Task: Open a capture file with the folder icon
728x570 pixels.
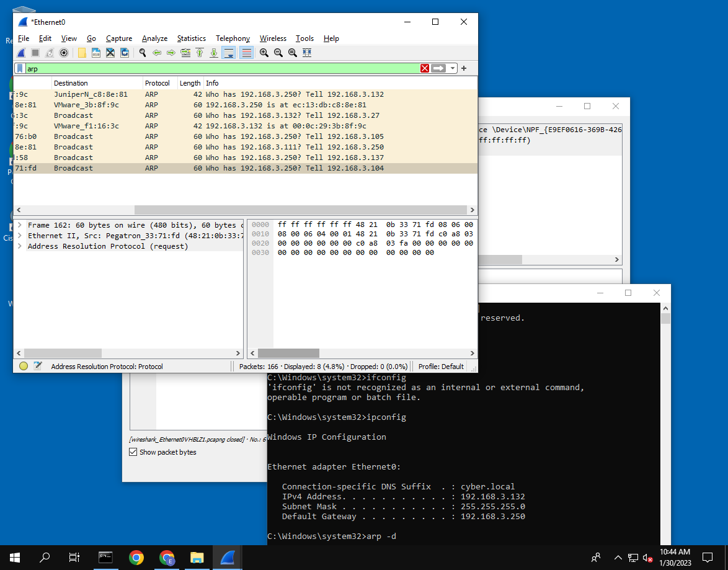Action: (x=82, y=53)
